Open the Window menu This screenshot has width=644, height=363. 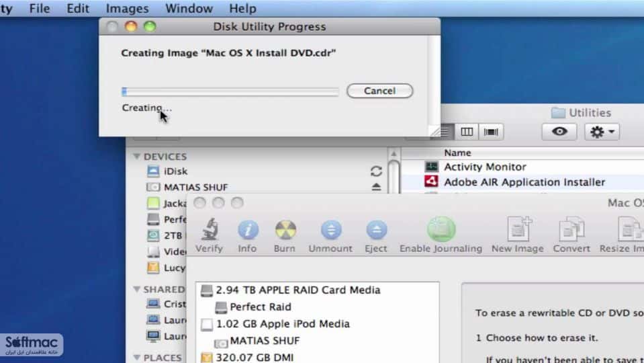[x=189, y=8]
